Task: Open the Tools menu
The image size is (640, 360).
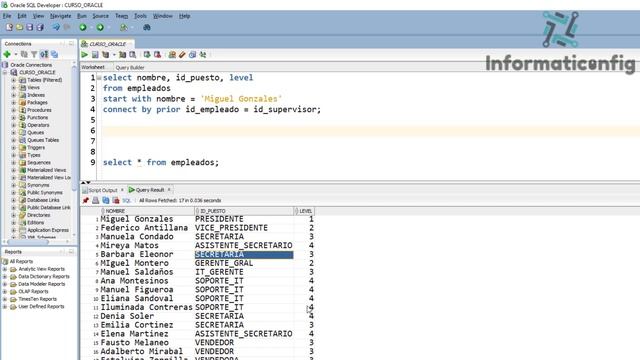Action: tap(140, 16)
